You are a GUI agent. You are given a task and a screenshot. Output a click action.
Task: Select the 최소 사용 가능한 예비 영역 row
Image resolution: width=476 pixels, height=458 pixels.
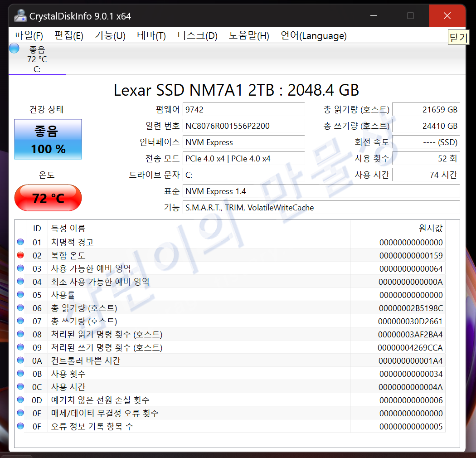point(230,282)
